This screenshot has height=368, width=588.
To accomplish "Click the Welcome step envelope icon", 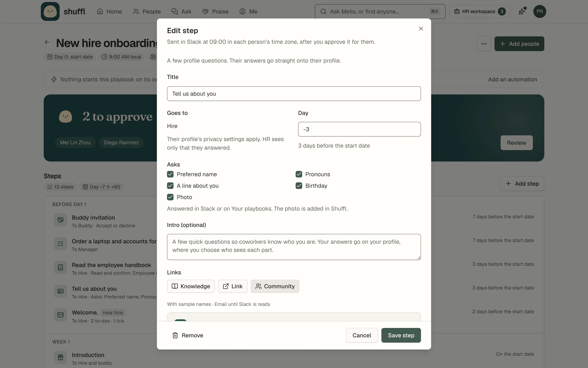I will (60, 315).
